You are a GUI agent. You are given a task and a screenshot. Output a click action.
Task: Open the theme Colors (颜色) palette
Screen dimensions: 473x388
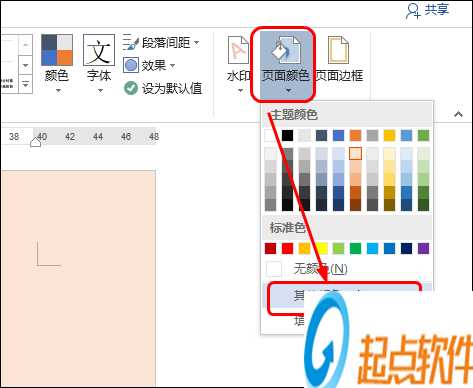click(57, 63)
